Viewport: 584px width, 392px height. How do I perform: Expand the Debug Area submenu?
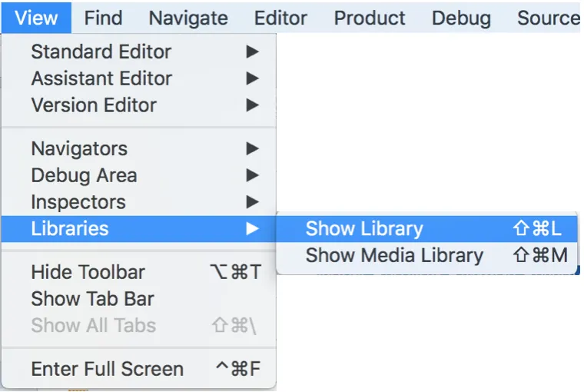[x=84, y=175]
